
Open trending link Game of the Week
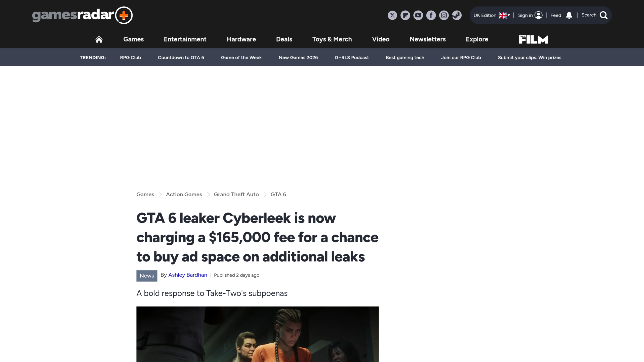[x=241, y=58]
